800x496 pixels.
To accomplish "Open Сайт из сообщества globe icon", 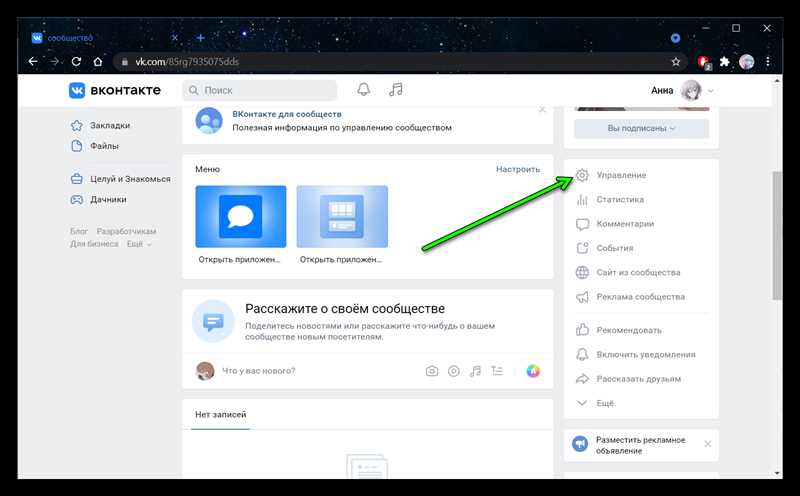I will tap(582, 272).
